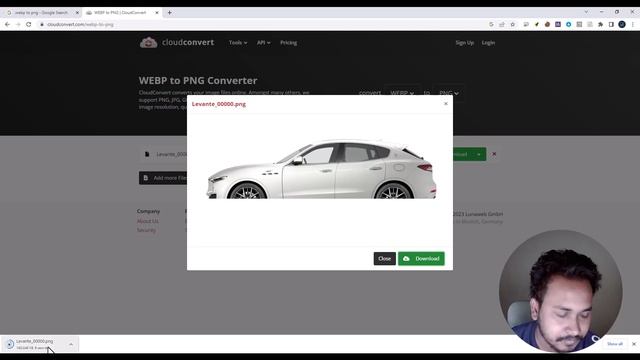Screen dimensions: 640x360
Task: Click the Google icon in address bar
Action: (491, 24)
